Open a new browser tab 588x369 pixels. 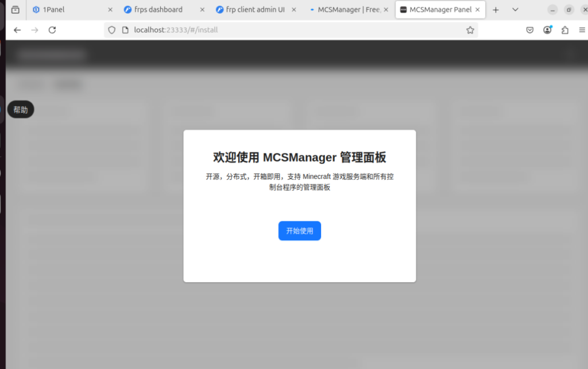(x=496, y=10)
